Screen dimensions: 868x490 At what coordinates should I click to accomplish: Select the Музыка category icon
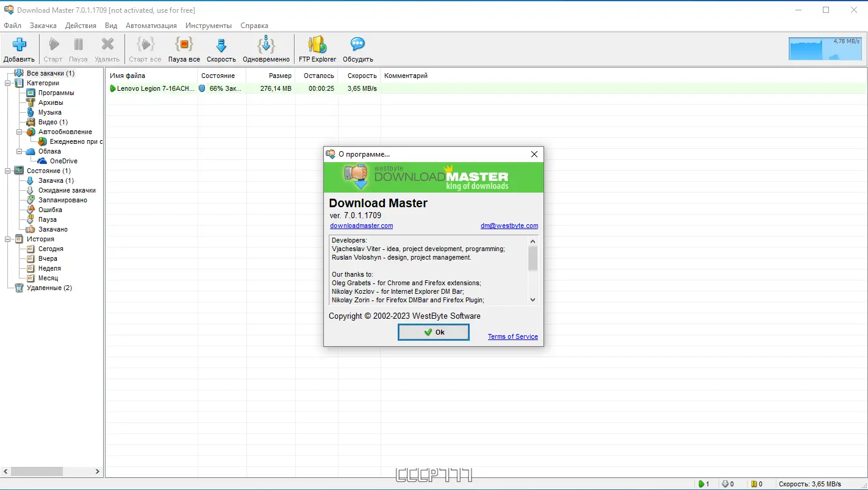point(30,112)
